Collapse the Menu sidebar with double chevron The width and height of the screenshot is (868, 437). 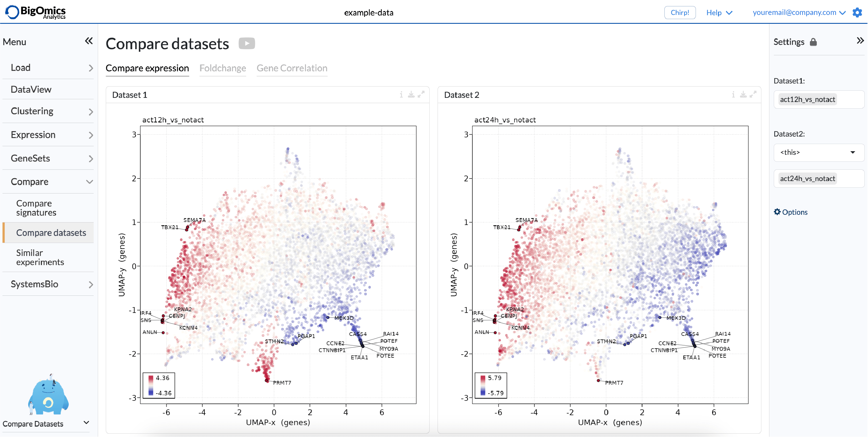[x=89, y=41]
